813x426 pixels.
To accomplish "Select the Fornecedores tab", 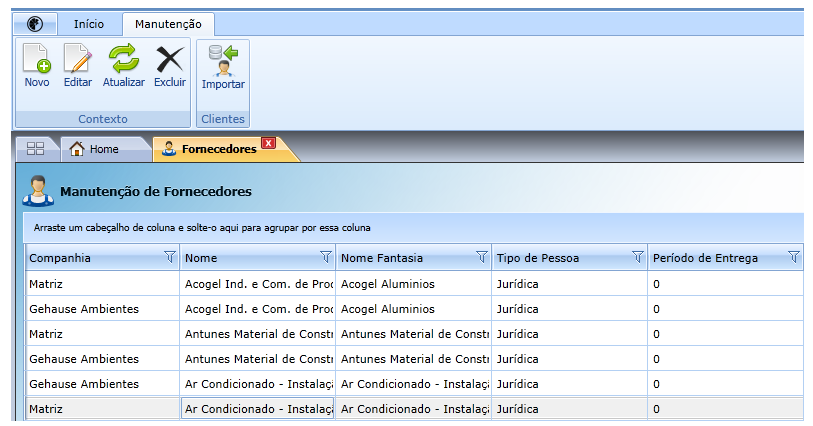I will (219, 149).
